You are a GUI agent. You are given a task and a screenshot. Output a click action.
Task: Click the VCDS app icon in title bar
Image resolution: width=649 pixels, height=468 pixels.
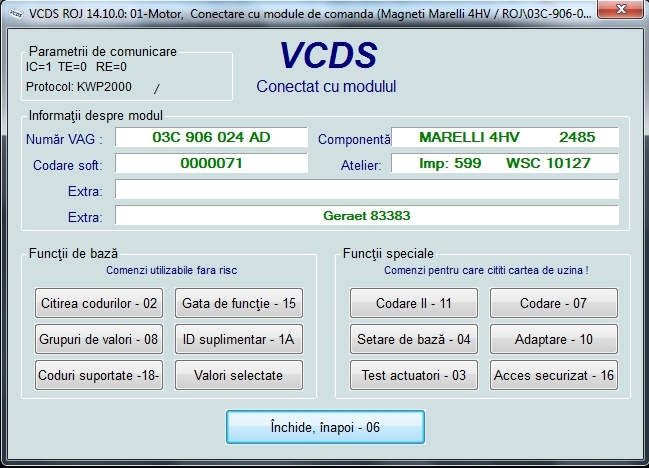[x=16, y=14]
